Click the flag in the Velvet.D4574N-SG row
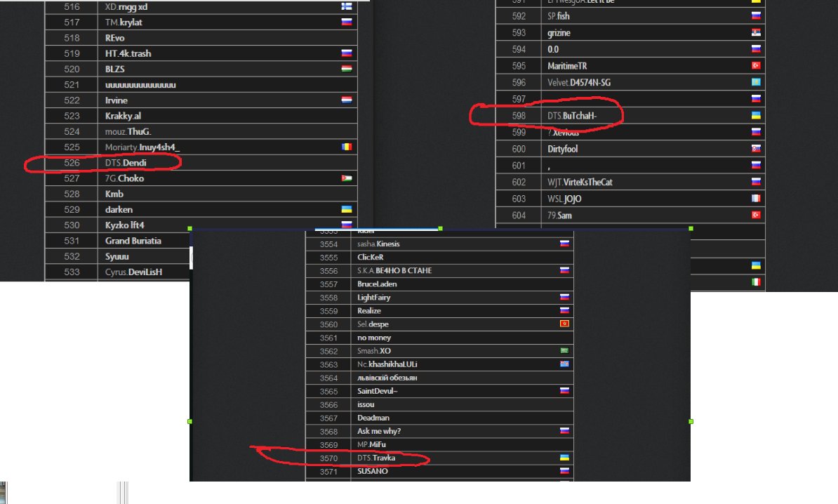The height and width of the screenshot is (504, 838). coord(756,82)
